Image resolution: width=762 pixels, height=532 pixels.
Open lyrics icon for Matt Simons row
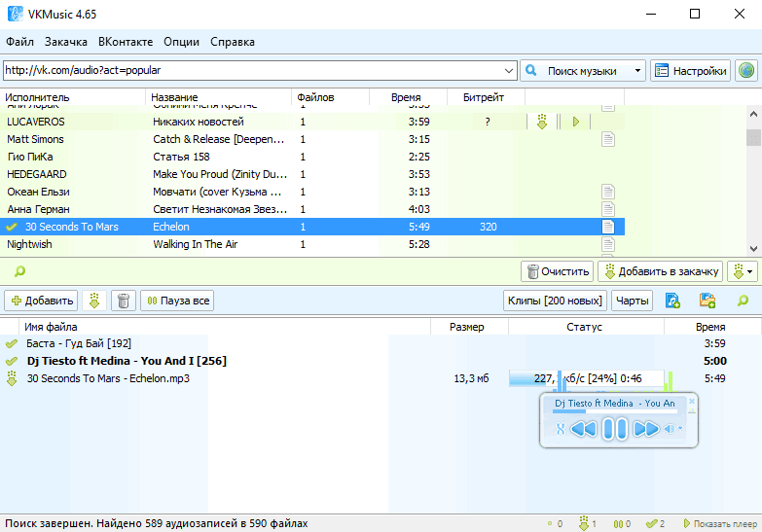pyautogui.click(x=608, y=139)
